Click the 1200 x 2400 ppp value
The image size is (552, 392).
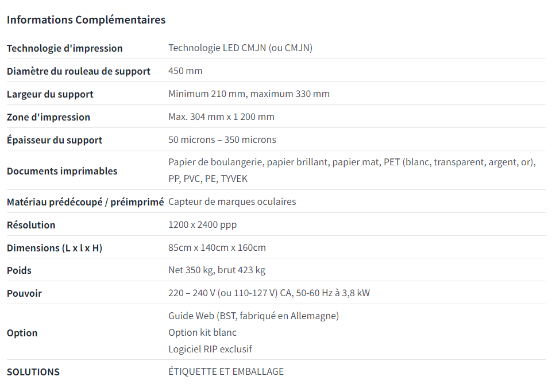[202, 224]
